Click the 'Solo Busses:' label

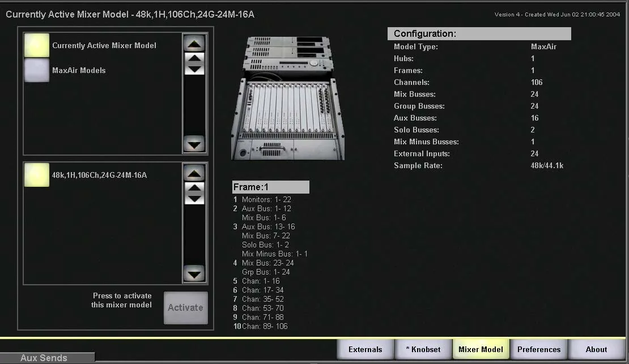click(416, 130)
